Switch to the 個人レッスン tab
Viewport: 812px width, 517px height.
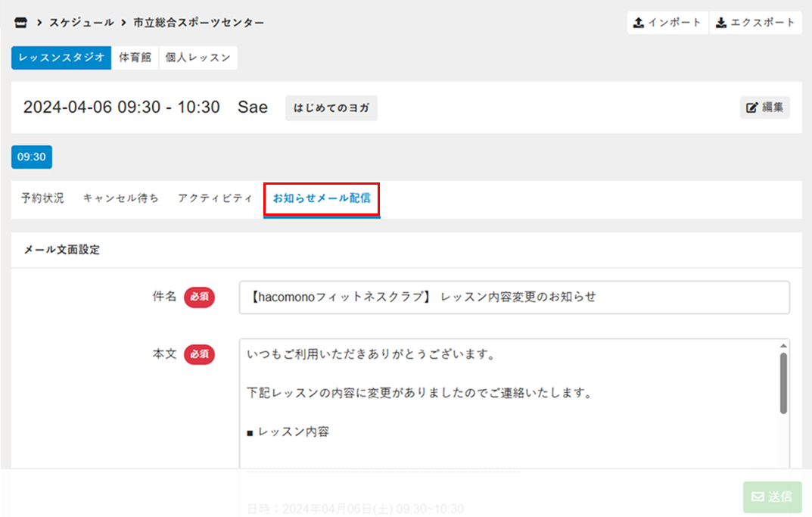[x=198, y=58]
